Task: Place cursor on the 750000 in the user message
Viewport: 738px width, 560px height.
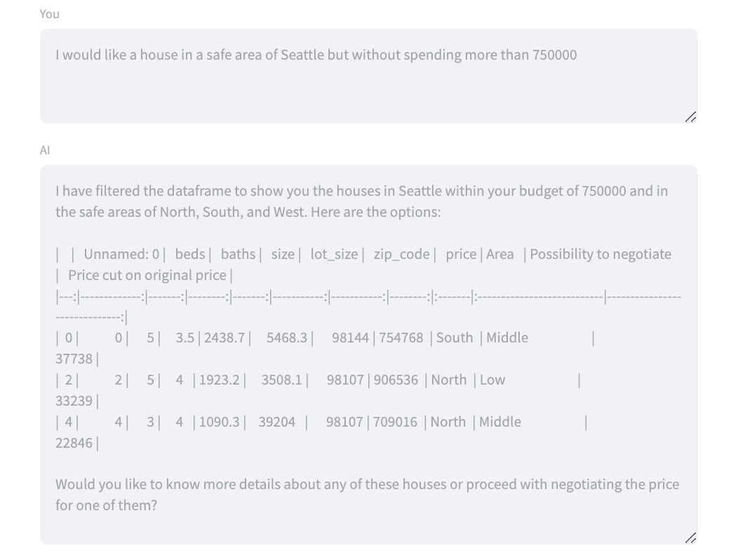Action: (x=554, y=55)
